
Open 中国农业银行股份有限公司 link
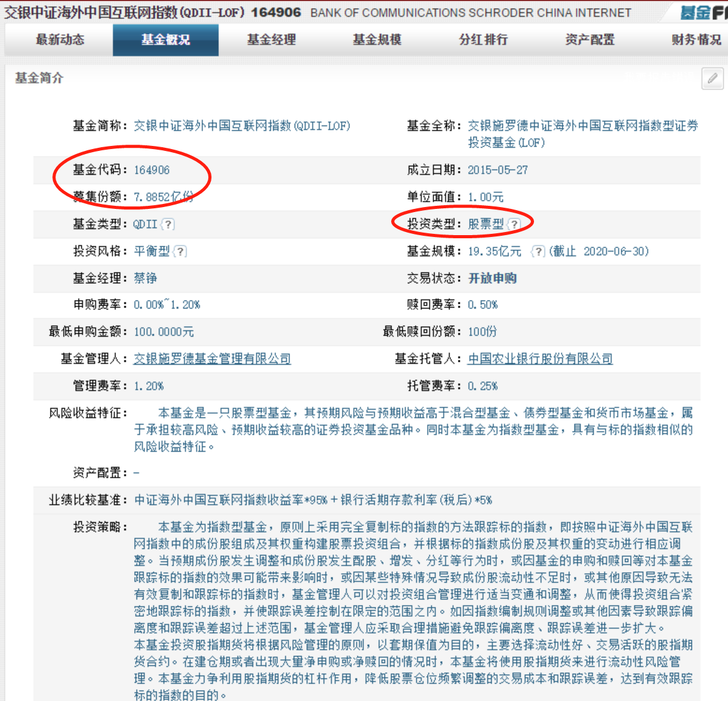pos(540,359)
